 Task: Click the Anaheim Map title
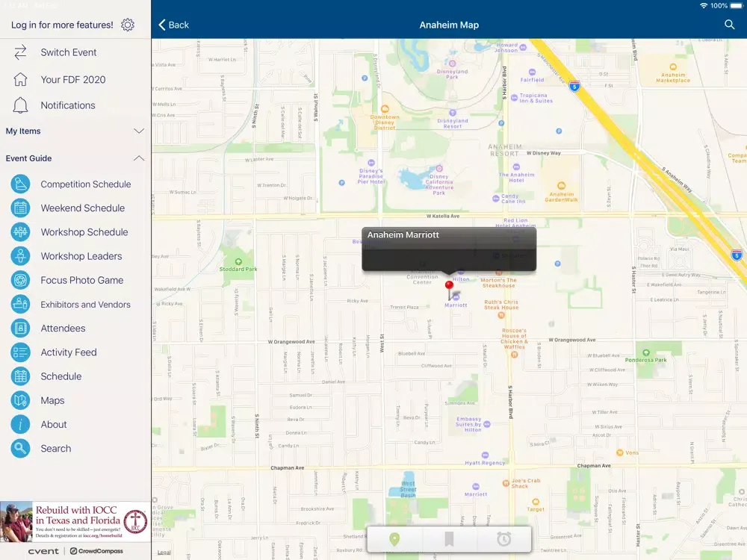point(449,25)
